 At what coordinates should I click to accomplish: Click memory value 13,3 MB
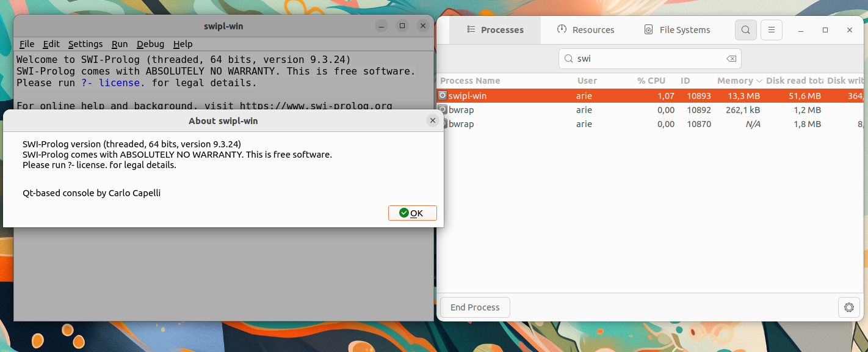(x=743, y=96)
